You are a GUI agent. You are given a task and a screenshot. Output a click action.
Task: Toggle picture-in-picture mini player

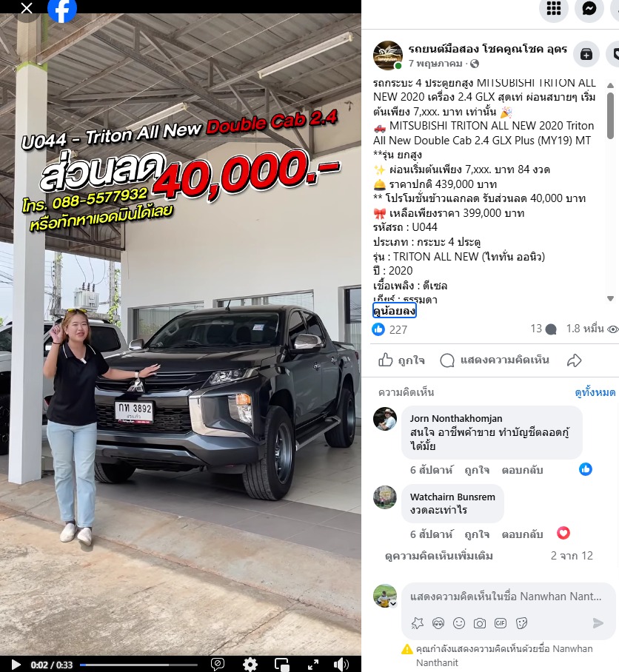pos(281,665)
